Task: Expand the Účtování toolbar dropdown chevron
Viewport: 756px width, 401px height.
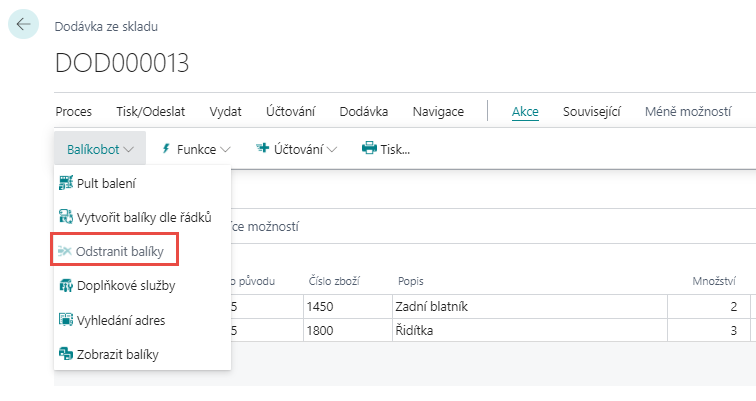Action: [x=332, y=150]
